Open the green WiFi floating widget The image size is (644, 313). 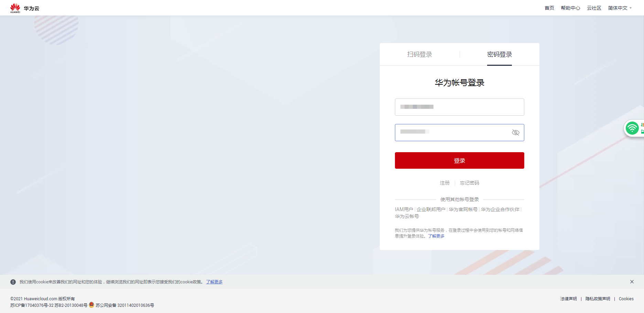coord(632,128)
